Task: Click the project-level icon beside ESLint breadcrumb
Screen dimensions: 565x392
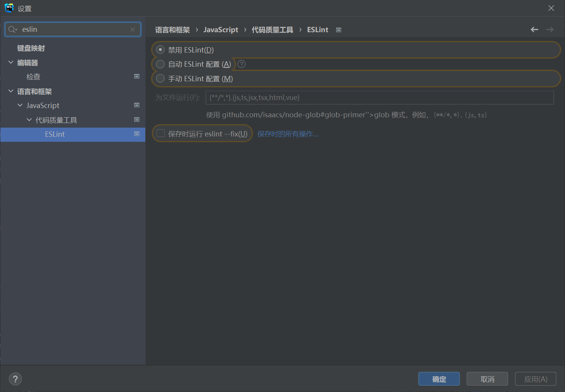Action: [x=338, y=30]
